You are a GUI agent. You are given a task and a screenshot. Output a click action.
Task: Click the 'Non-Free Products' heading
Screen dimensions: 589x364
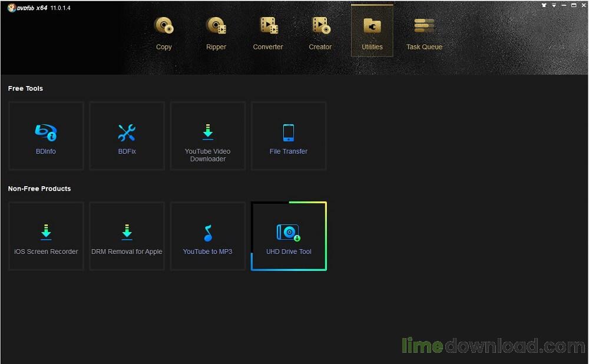[39, 188]
